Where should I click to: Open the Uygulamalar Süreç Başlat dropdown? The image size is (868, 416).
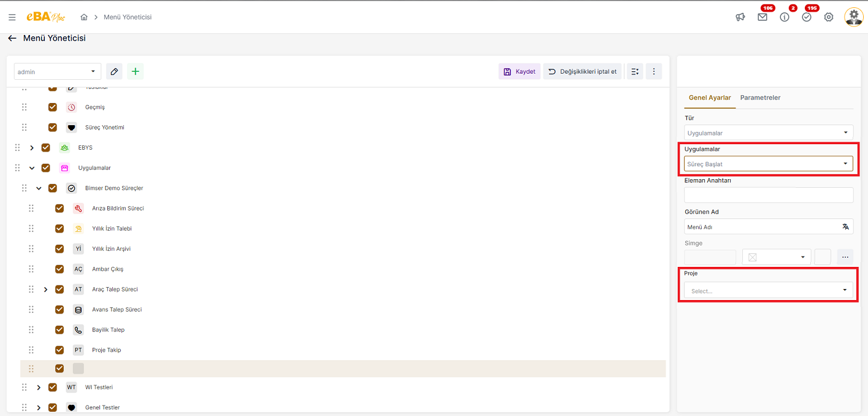[769, 164]
